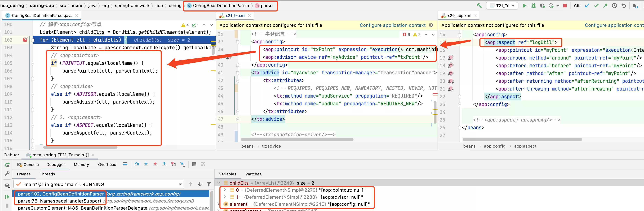Click the spring-aop breadcrumb
Image resolution: width=644 pixels, height=211 pixels.
click(x=42, y=5)
